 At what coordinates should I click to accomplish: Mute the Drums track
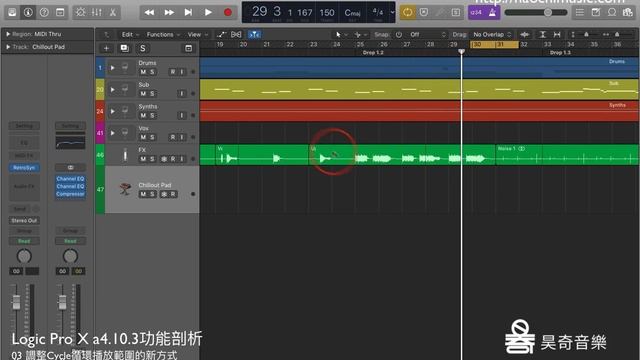pos(143,72)
